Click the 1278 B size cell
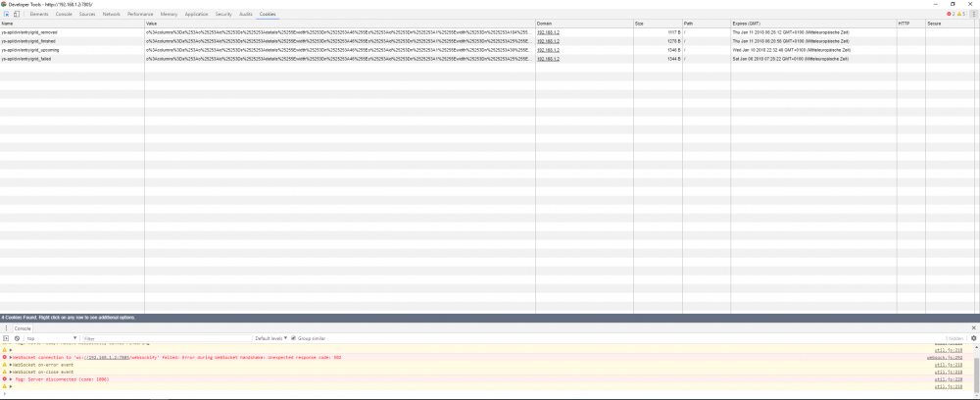The image size is (980, 400). [659, 40]
